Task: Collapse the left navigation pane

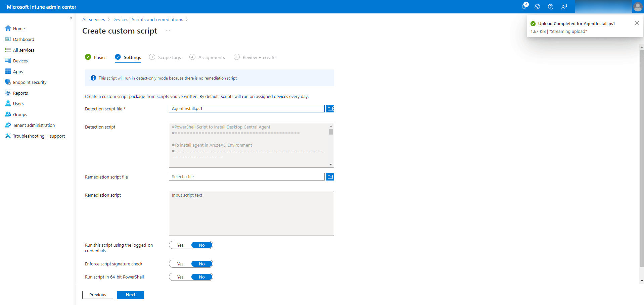Action: (x=71, y=18)
